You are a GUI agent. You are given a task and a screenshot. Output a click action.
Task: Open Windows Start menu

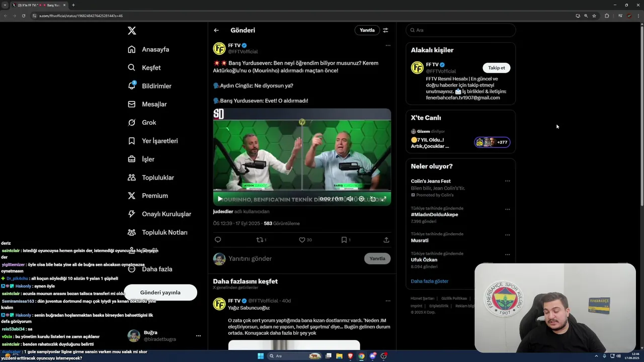261,356
